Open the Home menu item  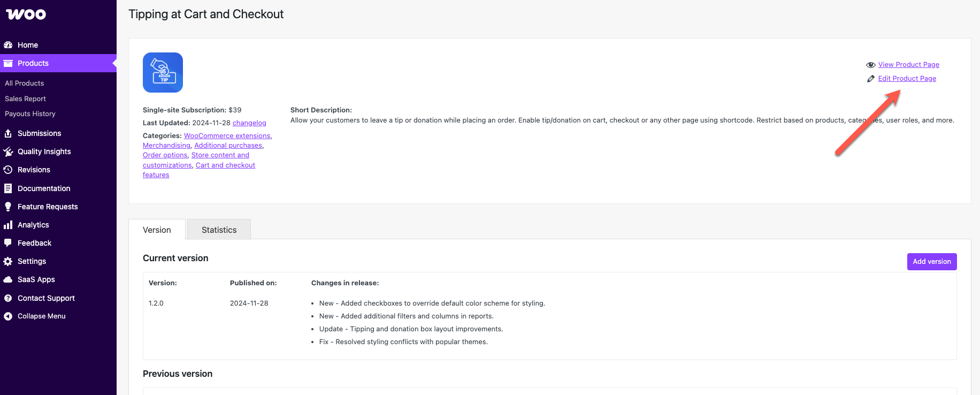pos(58,45)
